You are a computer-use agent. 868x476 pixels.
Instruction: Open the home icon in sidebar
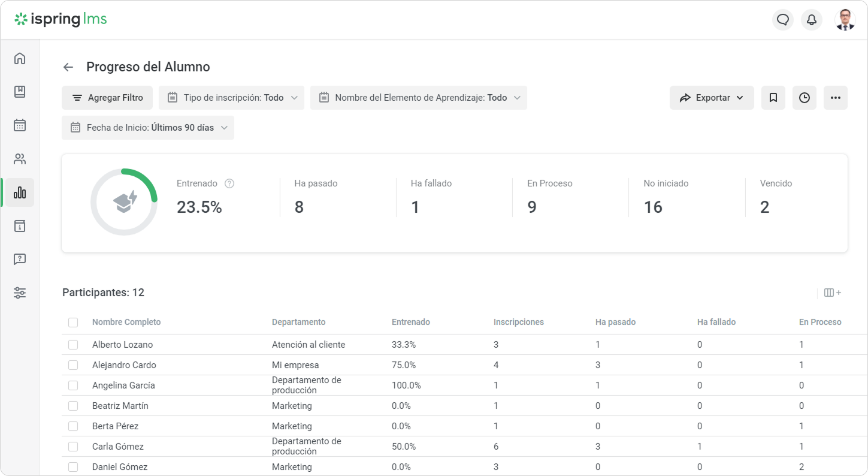point(20,58)
